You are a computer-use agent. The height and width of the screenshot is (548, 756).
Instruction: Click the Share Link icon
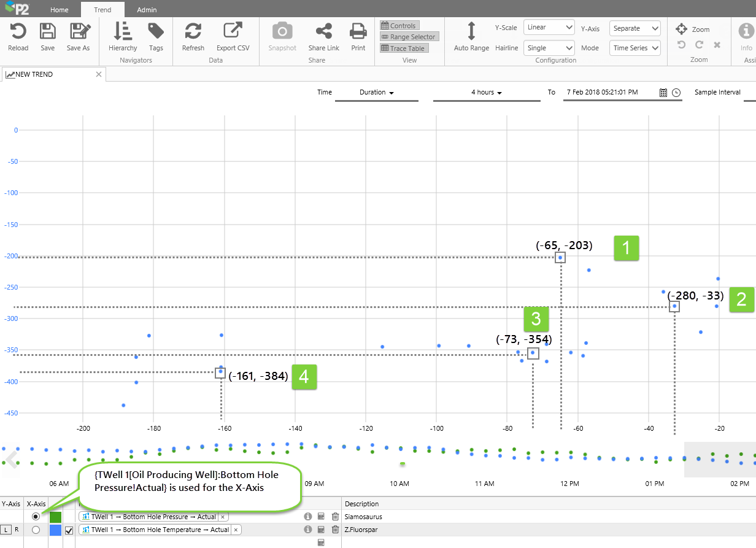pos(323,32)
